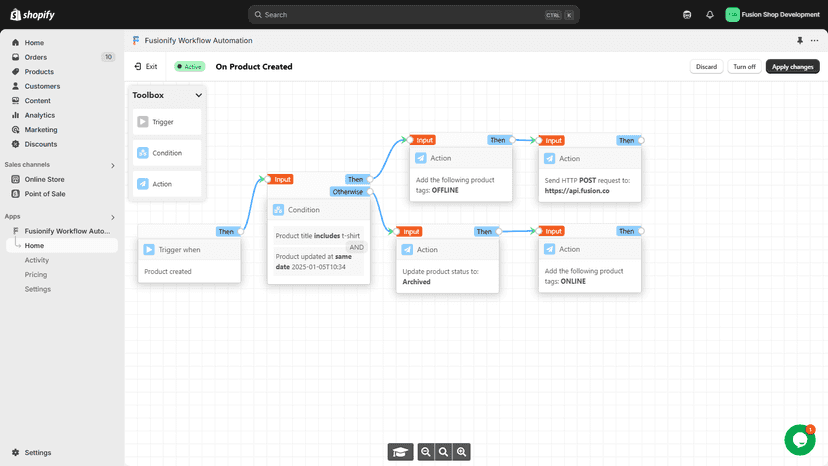The width and height of the screenshot is (828, 466).
Task: Open Content in the sidebar
Action: (37, 101)
